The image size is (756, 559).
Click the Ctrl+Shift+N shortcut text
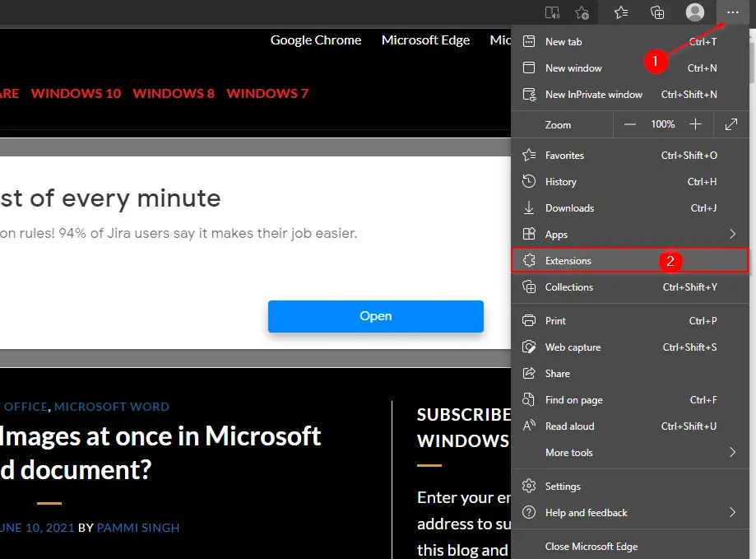[689, 95]
